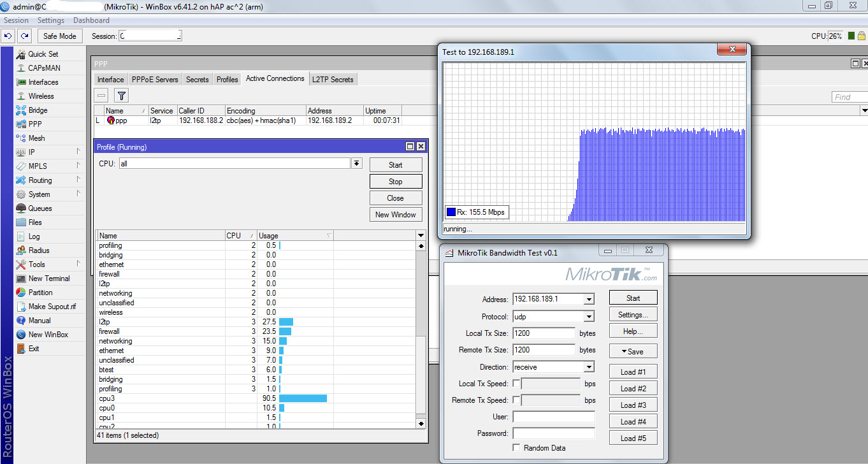The image size is (868, 464).
Task: Open the MPLS sidebar menu
Action: (x=38, y=166)
